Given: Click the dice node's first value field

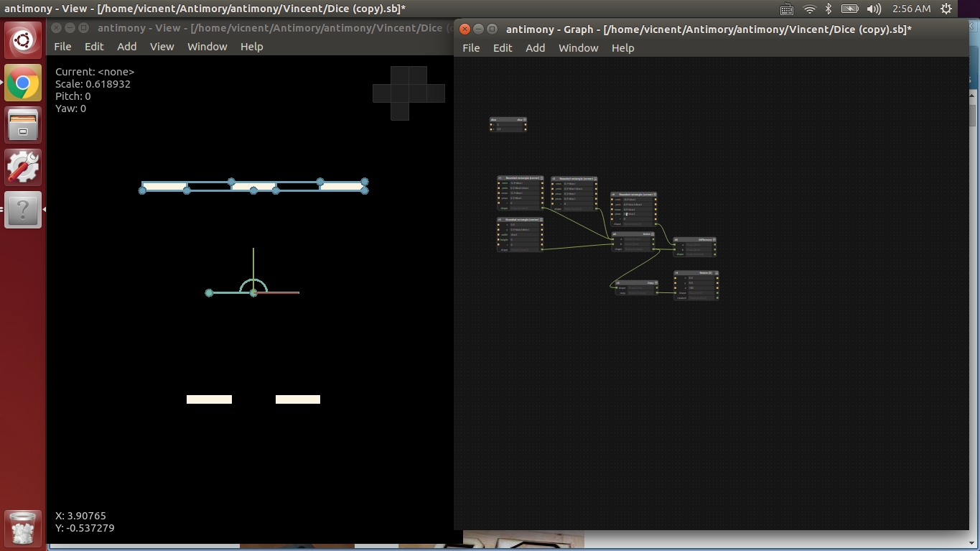Looking at the screenshot, I should [509, 124].
